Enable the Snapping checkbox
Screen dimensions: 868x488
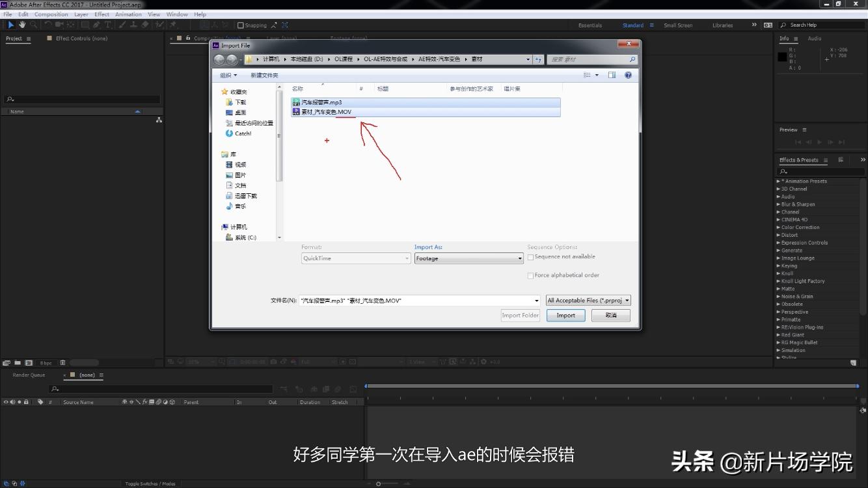coord(241,25)
